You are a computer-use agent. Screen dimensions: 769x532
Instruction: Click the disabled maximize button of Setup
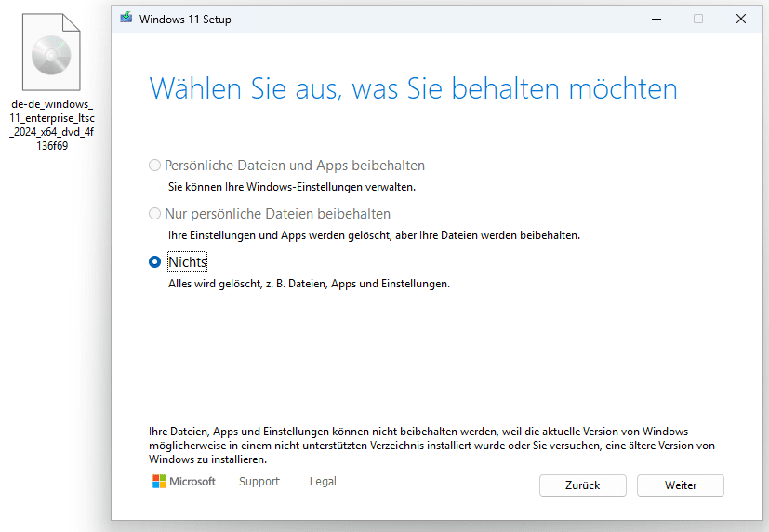tap(698, 20)
